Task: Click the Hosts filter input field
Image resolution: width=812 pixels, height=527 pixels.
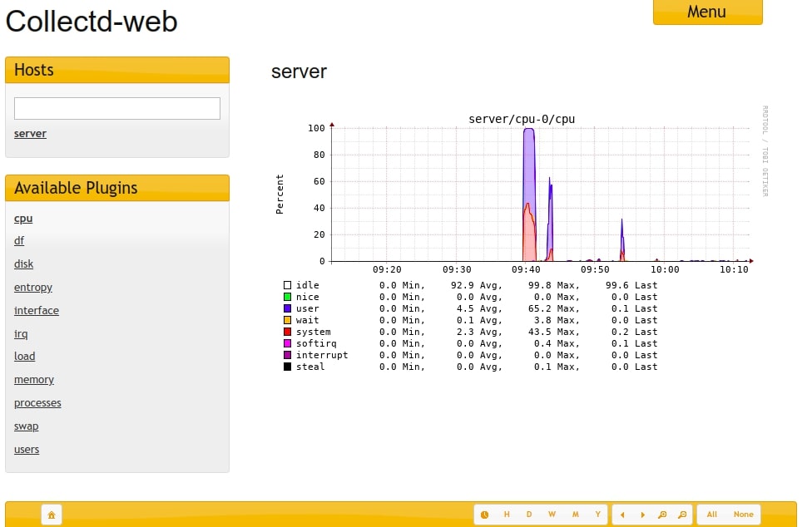Action: point(117,109)
